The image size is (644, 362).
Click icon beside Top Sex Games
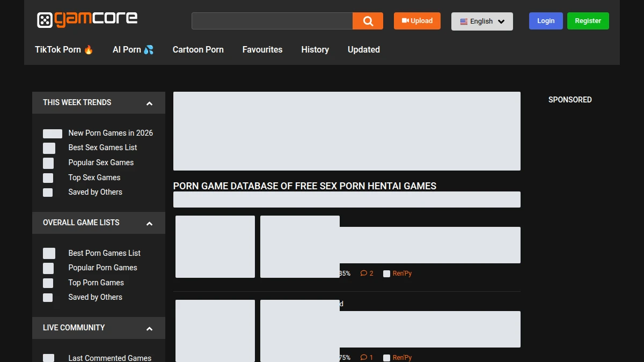(48, 178)
